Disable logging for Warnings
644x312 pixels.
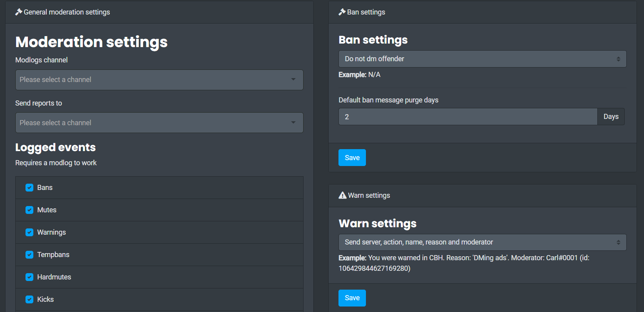[29, 232]
